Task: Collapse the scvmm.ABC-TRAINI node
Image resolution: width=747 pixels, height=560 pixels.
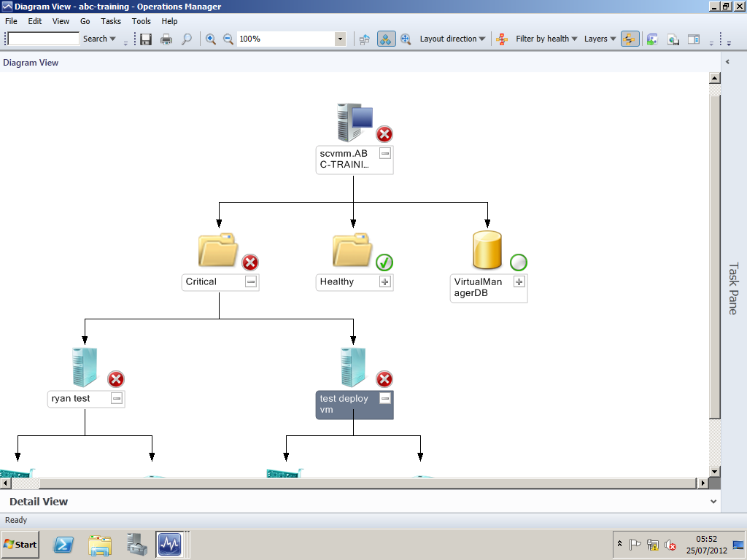Action: tap(385, 153)
